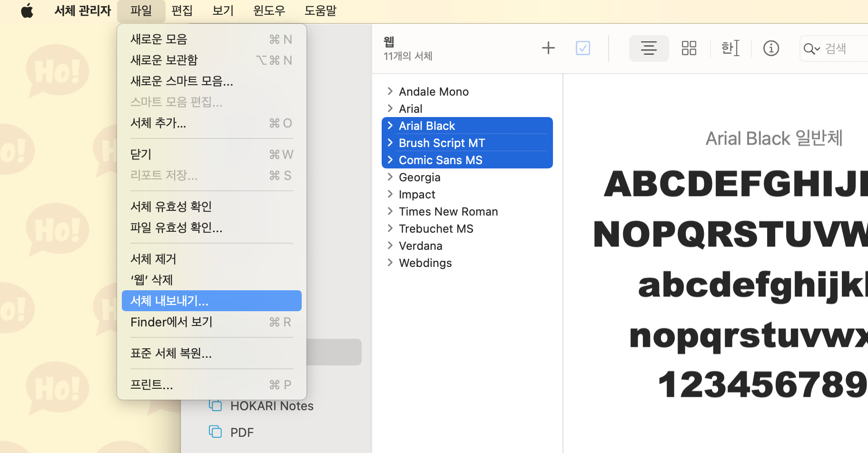
Task: Open the Apple menu
Action: tap(27, 10)
